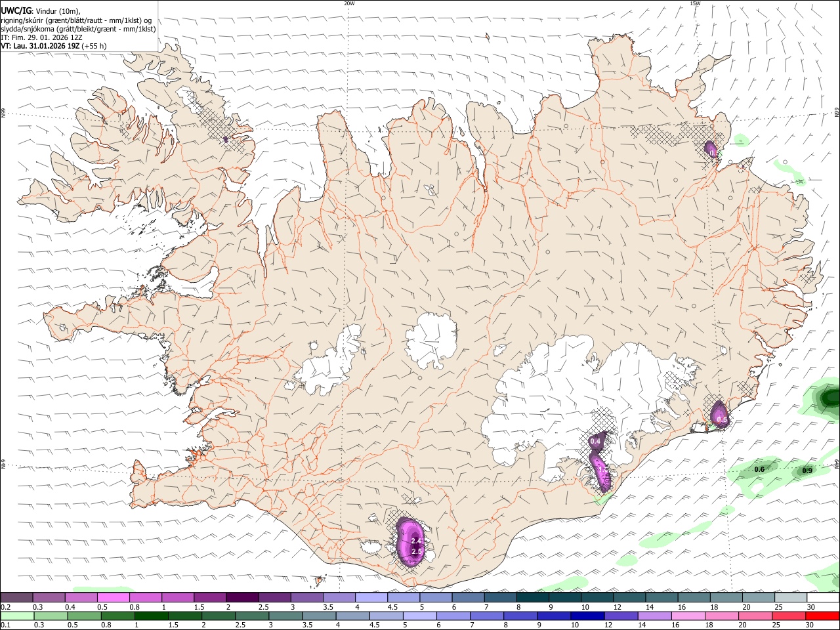Select the blue 8 swatch, bottom legend row

(520, 616)
